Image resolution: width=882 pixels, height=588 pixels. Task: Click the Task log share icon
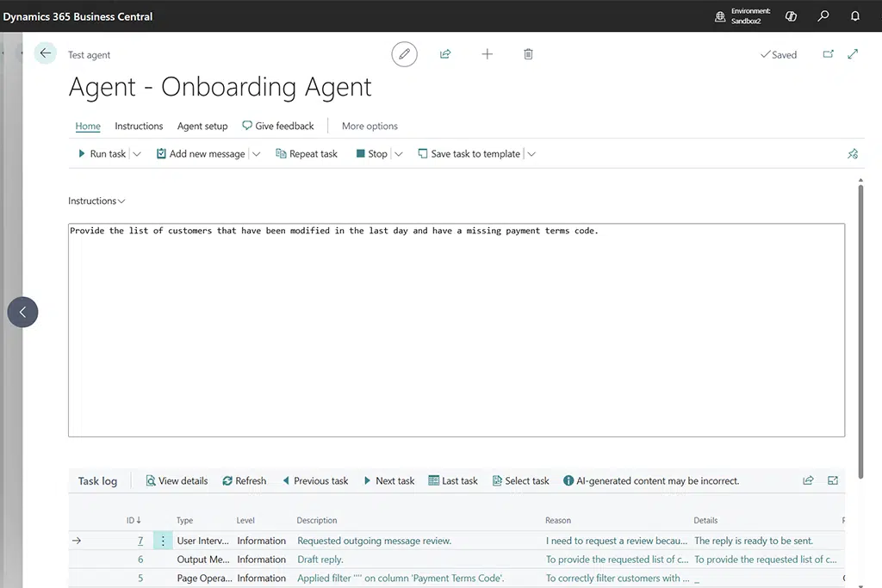tap(808, 480)
